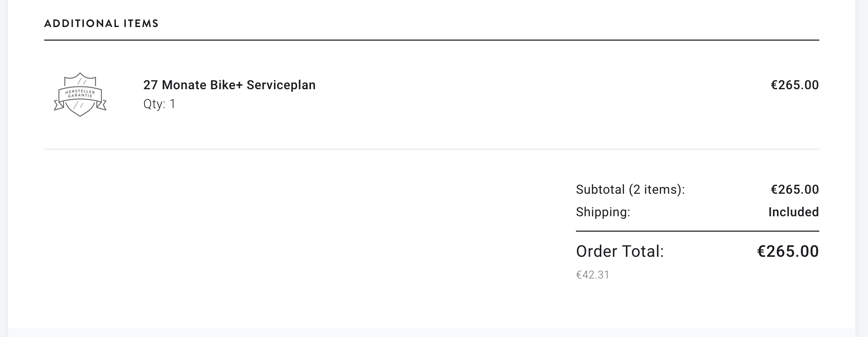Click the black line above Order Total

[697, 231]
